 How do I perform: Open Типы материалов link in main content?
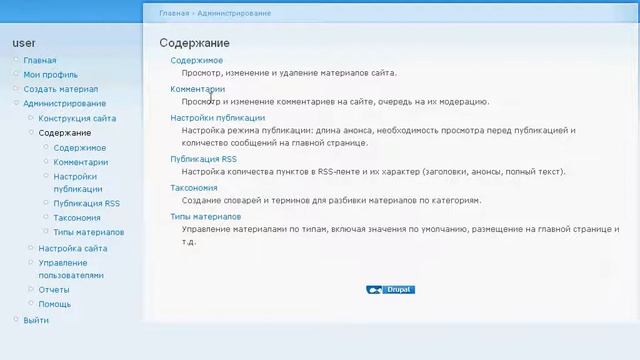pyautogui.click(x=206, y=217)
